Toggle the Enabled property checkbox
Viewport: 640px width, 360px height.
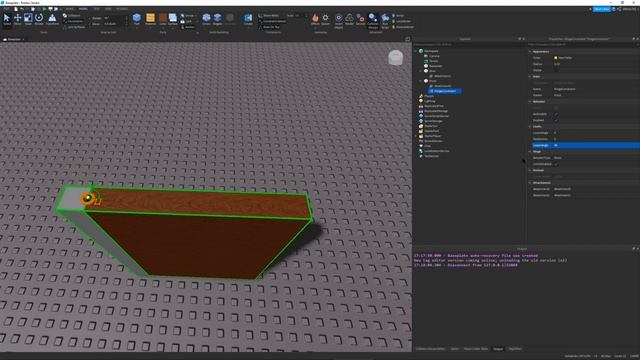[x=556, y=120]
